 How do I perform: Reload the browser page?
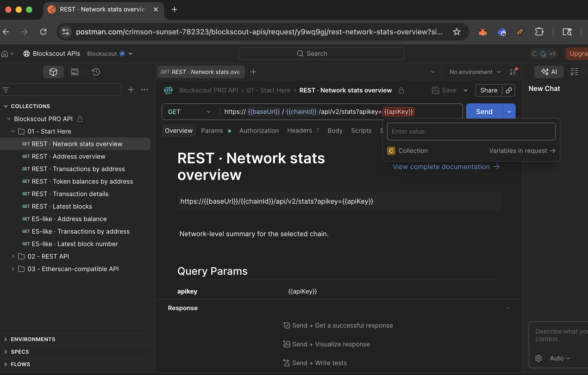[43, 32]
